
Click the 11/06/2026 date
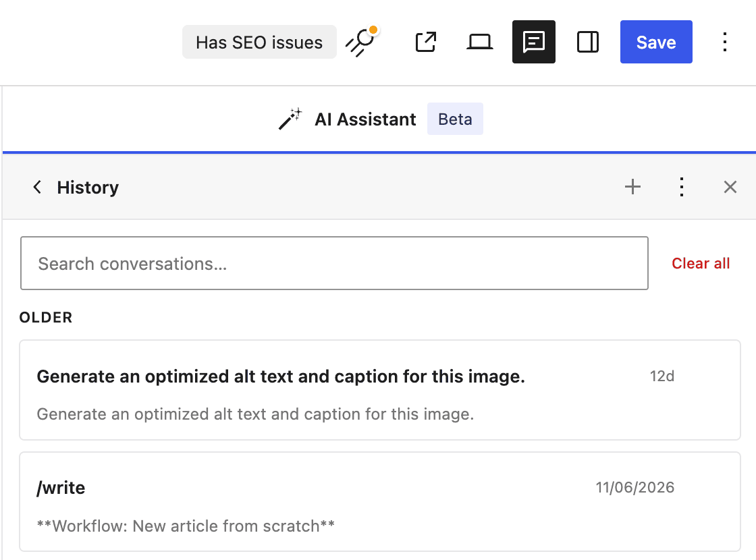635,487
